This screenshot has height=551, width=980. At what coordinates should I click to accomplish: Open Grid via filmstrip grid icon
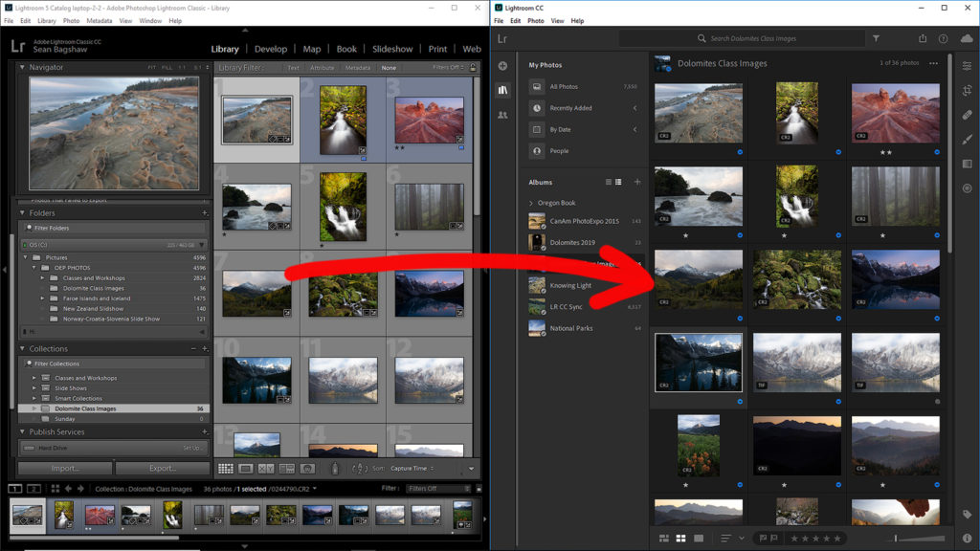click(x=55, y=489)
